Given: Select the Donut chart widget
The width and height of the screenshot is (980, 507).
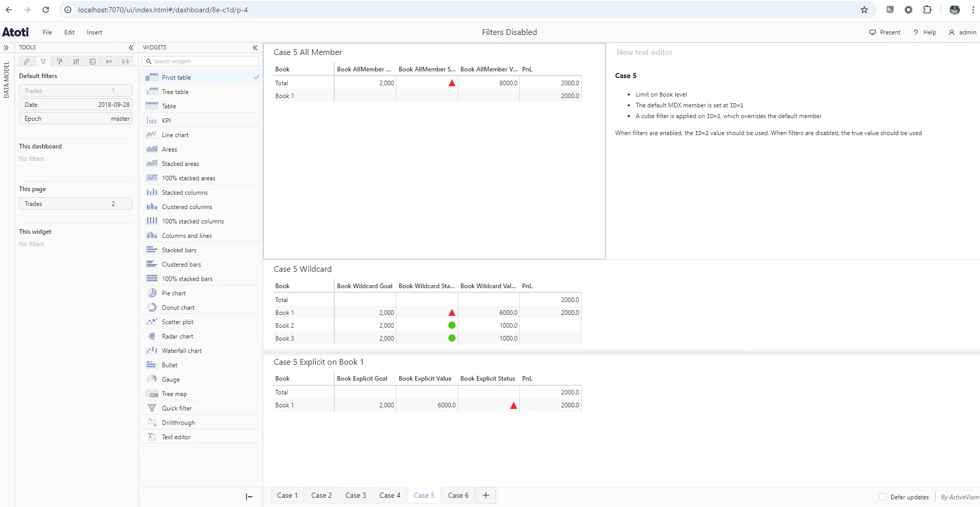Looking at the screenshot, I should (201, 307).
